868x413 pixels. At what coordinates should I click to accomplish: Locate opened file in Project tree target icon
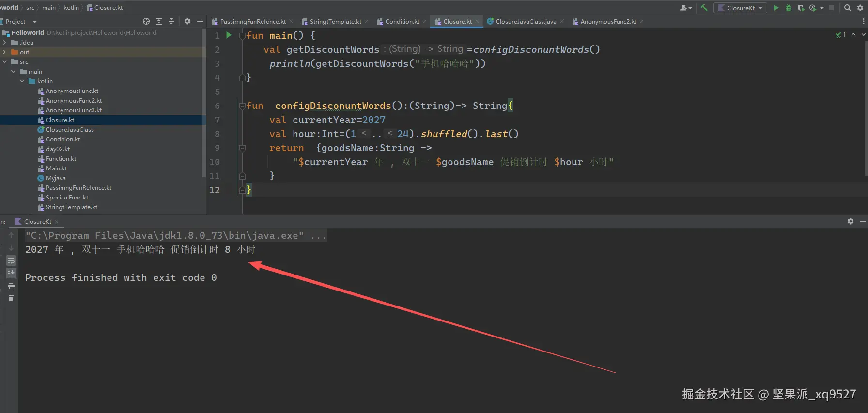(x=146, y=21)
